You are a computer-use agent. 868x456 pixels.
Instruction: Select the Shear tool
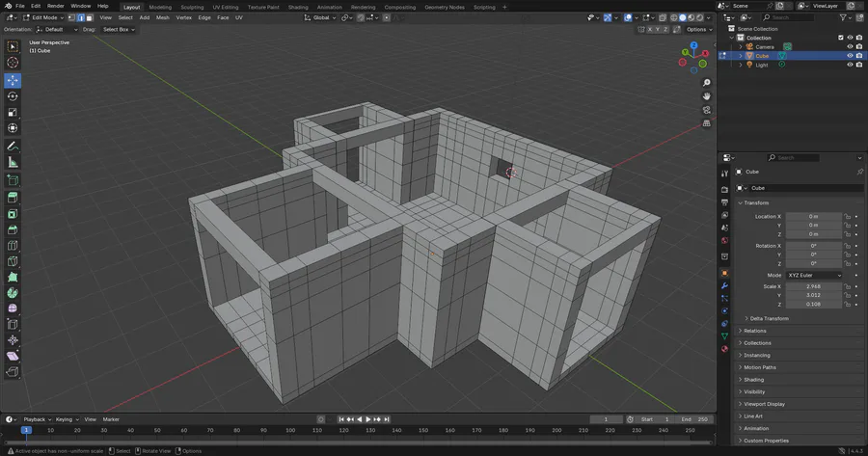pos(13,356)
